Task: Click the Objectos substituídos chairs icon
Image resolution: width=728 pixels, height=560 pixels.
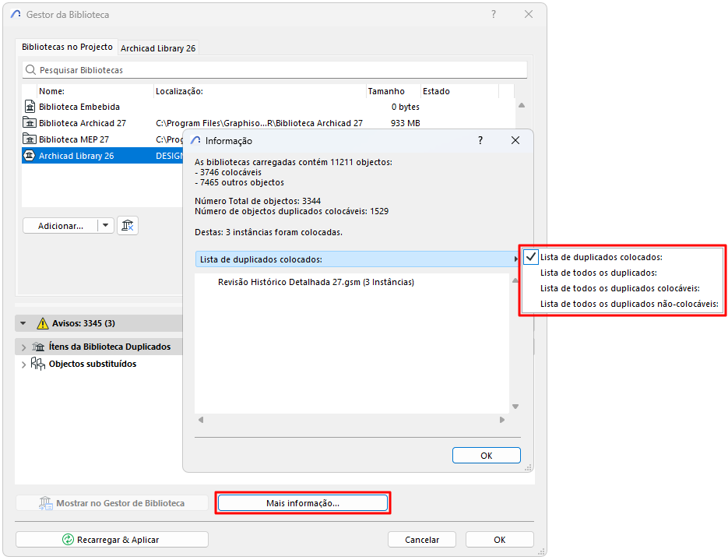Action: [38, 364]
